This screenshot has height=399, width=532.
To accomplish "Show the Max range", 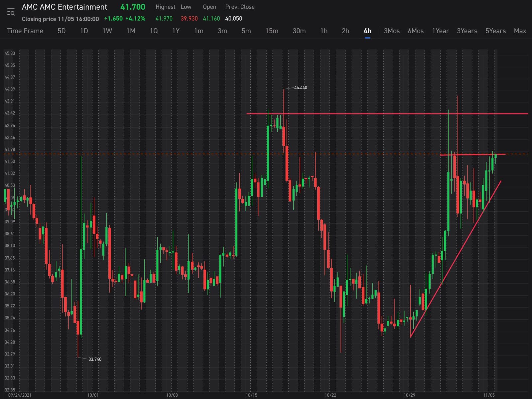I will pyautogui.click(x=520, y=31).
